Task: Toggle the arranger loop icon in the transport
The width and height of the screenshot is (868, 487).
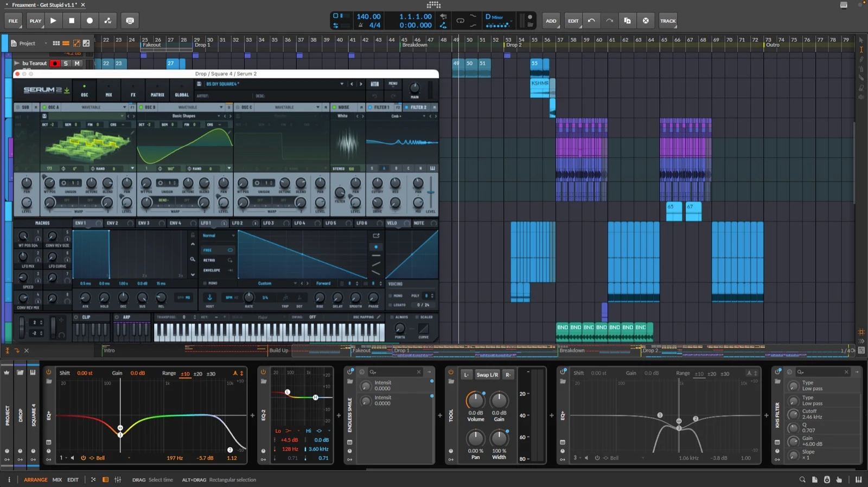Action: 460,21
